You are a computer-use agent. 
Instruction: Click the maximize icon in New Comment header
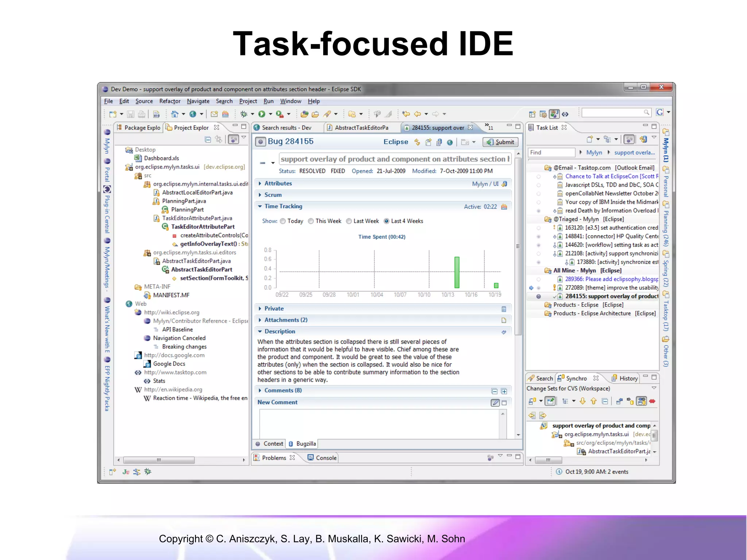point(504,403)
